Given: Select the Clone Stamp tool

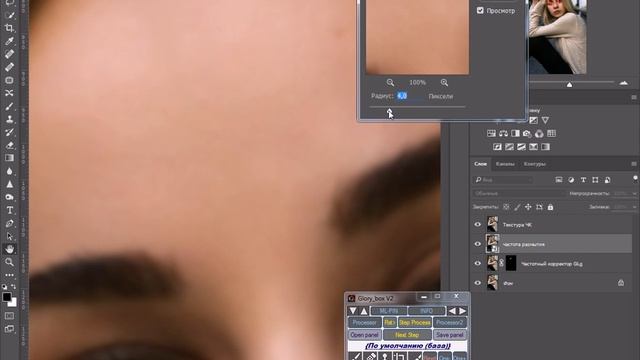Looking at the screenshot, I should [x=9, y=119].
